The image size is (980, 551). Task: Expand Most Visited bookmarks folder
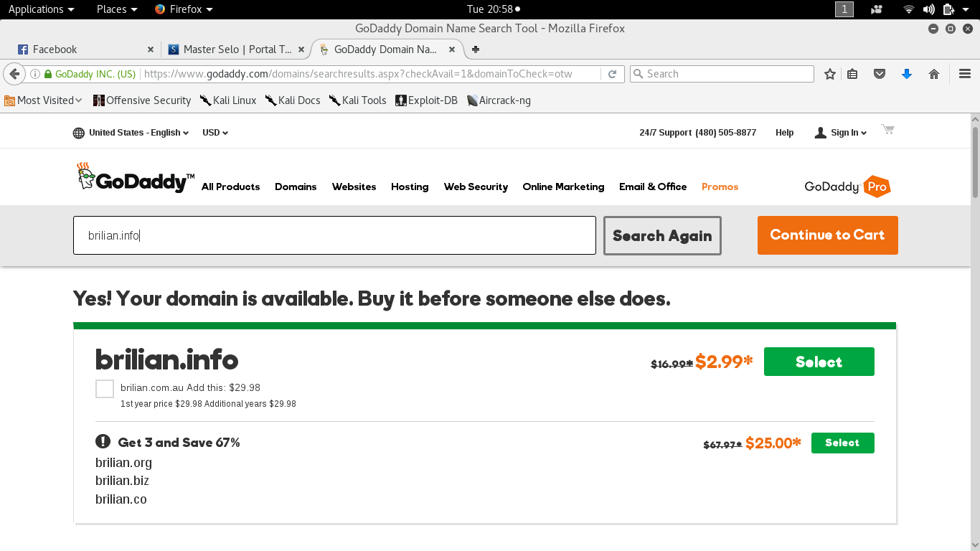[x=43, y=100]
